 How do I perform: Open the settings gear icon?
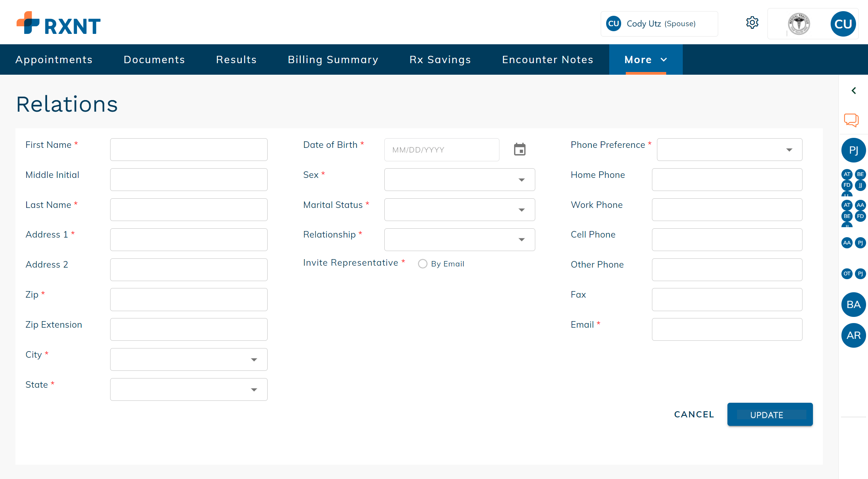coord(752,23)
